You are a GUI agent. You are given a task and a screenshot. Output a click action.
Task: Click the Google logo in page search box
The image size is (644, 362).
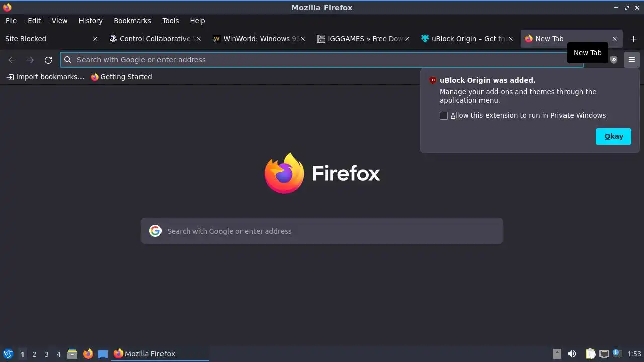click(x=155, y=231)
